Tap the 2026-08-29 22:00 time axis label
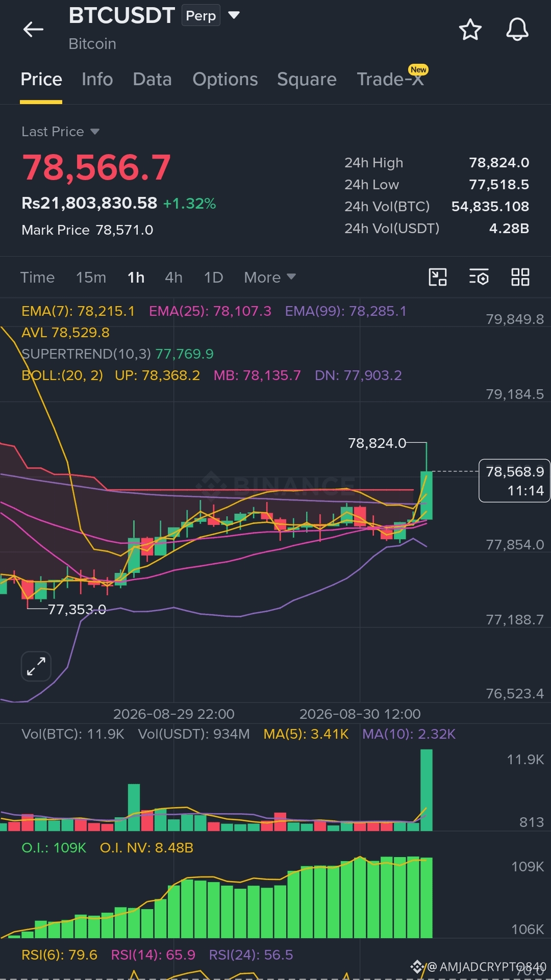The image size is (551, 980). (173, 714)
